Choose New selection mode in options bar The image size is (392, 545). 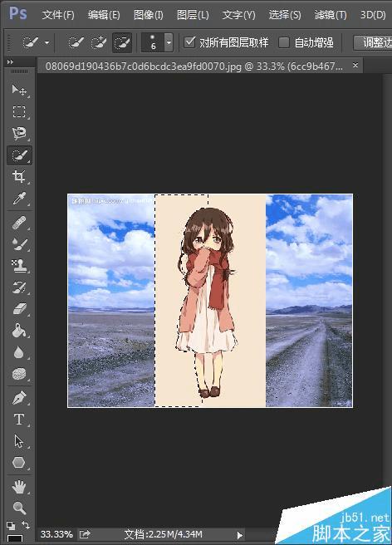[x=76, y=42]
